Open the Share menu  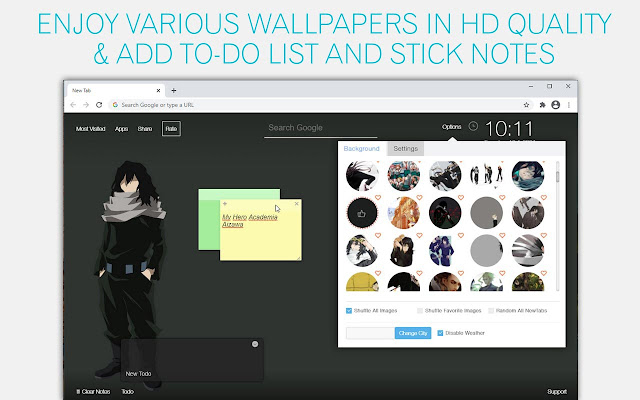tap(145, 129)
